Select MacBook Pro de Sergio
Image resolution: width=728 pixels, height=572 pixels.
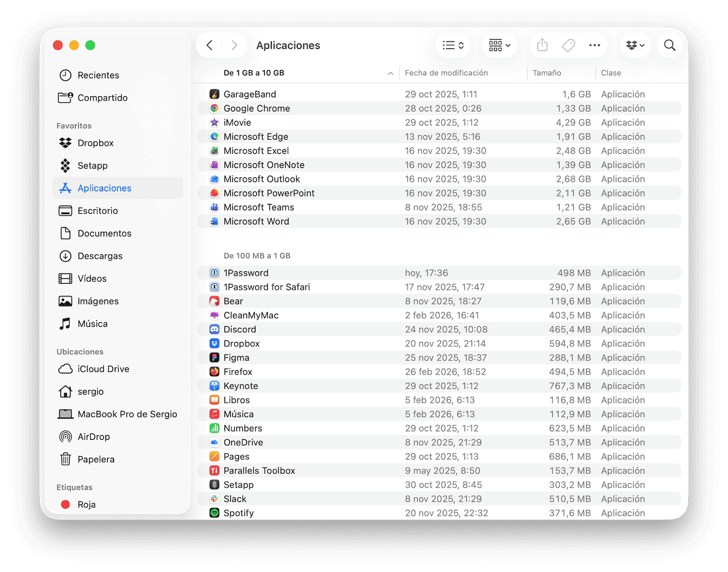tap(117, 414)
